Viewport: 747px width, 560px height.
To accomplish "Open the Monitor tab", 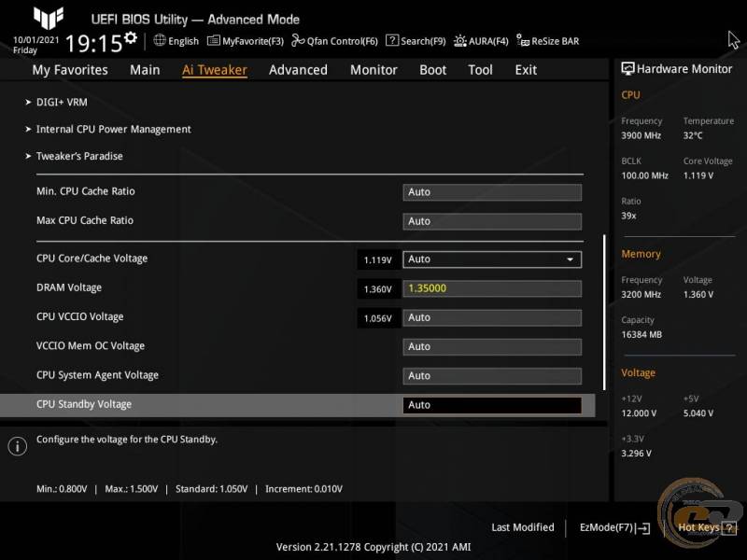I will tap(373, 70).
